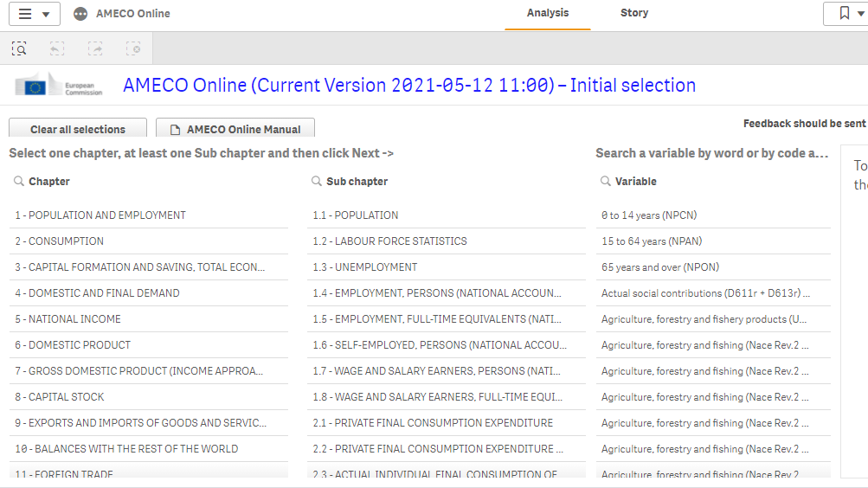Click the search icon beside Variable
The width and height of the screenshot is (868, 488).
click(606, 182)
